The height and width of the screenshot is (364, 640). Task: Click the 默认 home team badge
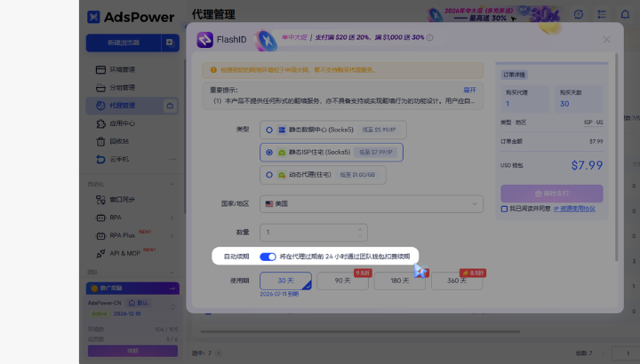click(x=139, y=303)
